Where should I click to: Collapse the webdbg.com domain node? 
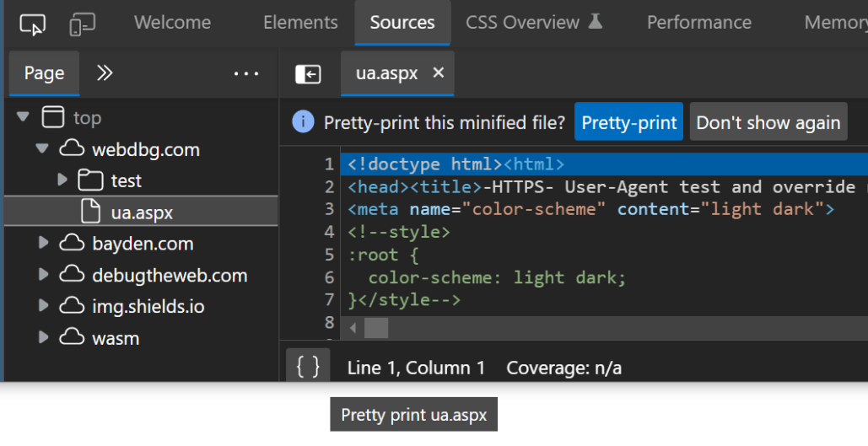pyautogui.click(x=42, y=149)
